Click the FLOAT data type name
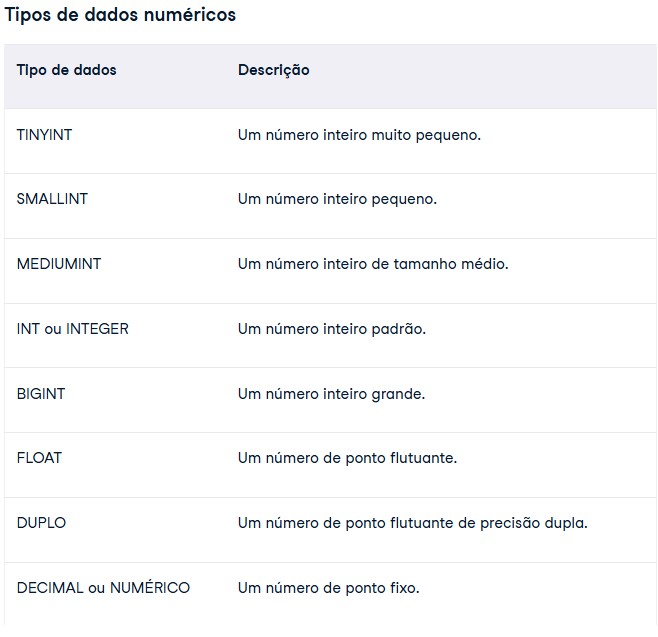The width and height of the screenshot is (658, 637). (39, 458)
